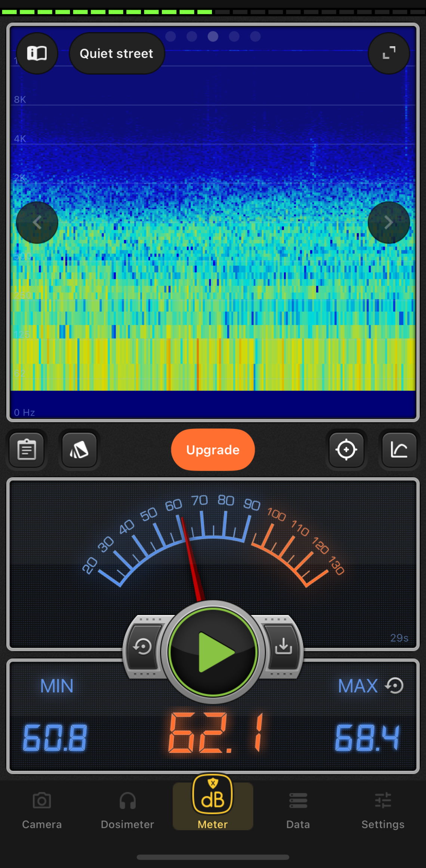Image resolution: width=426 pixels, height=868 pixels.
Task: Reset the MAX value
Action: 395,686
